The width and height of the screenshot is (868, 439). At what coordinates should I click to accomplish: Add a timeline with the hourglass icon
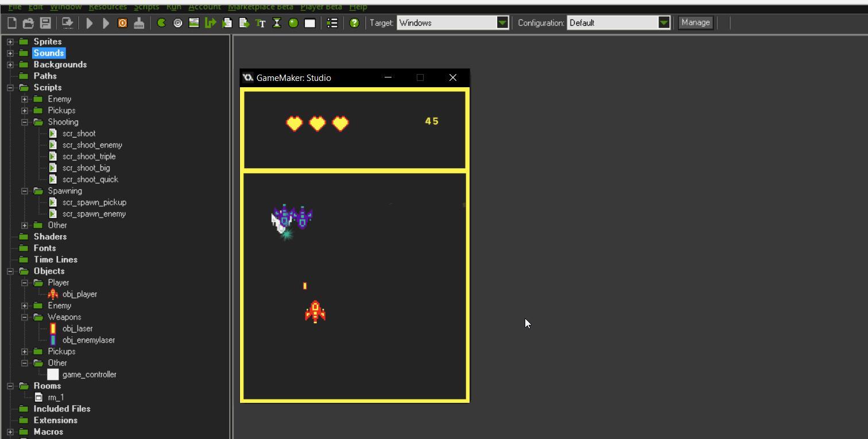277,23
